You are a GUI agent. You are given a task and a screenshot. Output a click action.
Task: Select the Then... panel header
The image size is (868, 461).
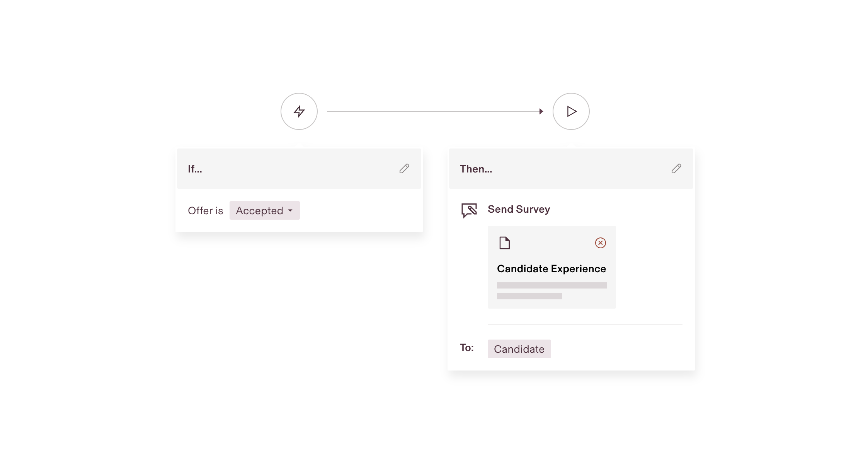click(476, 169)
